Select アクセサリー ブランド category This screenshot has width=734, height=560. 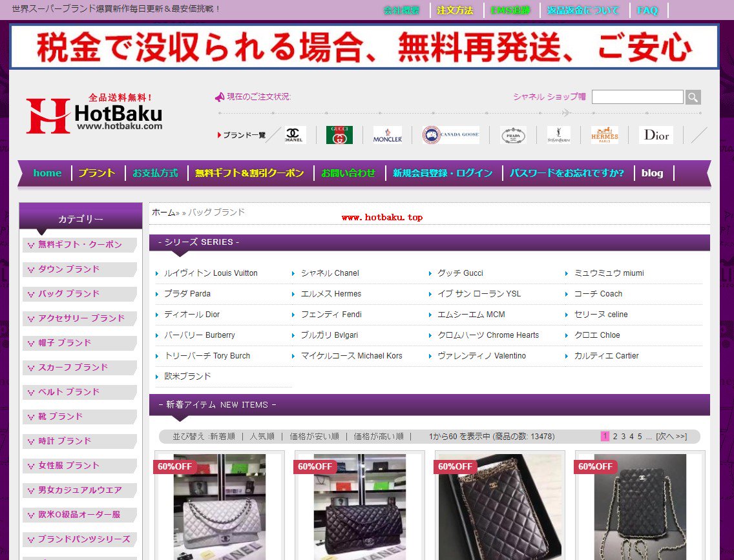pyautogui.click(x=79, y=318)
